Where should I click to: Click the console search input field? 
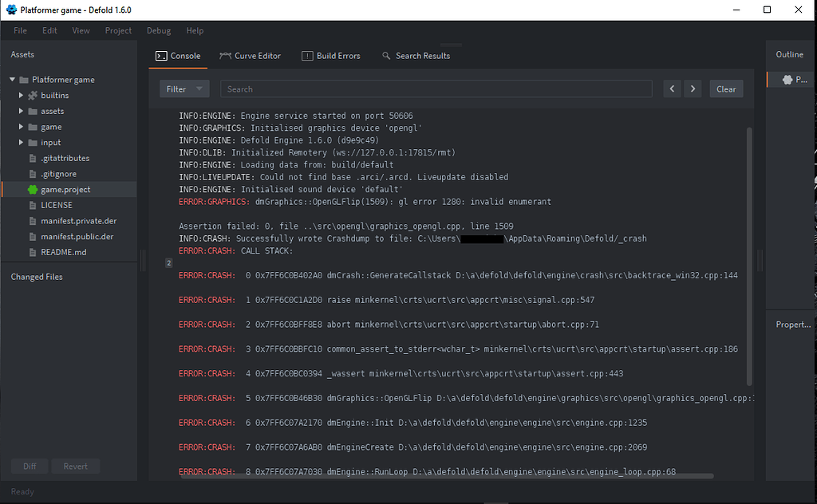436,89
